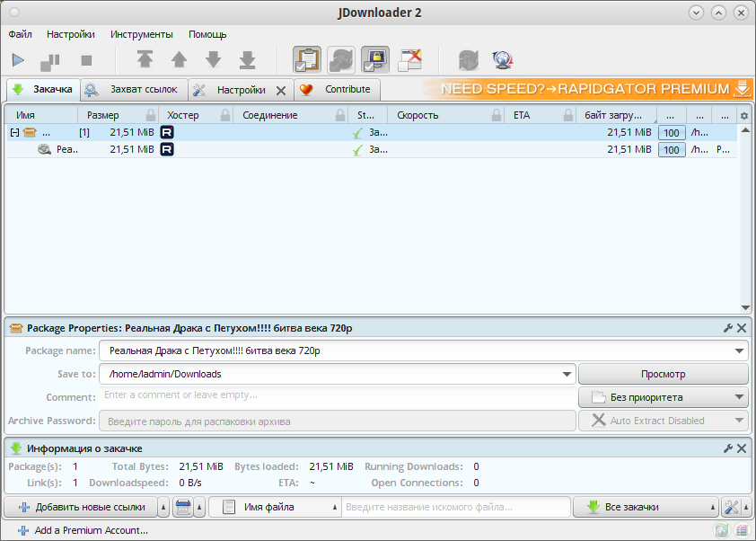Expand the Package name dropdown

click(x=739, y=350)
